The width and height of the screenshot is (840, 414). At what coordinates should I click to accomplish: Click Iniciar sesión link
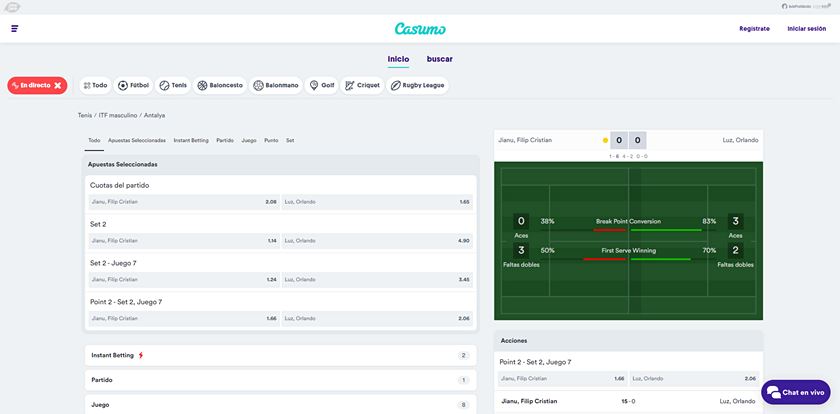(x=806, y=29)
